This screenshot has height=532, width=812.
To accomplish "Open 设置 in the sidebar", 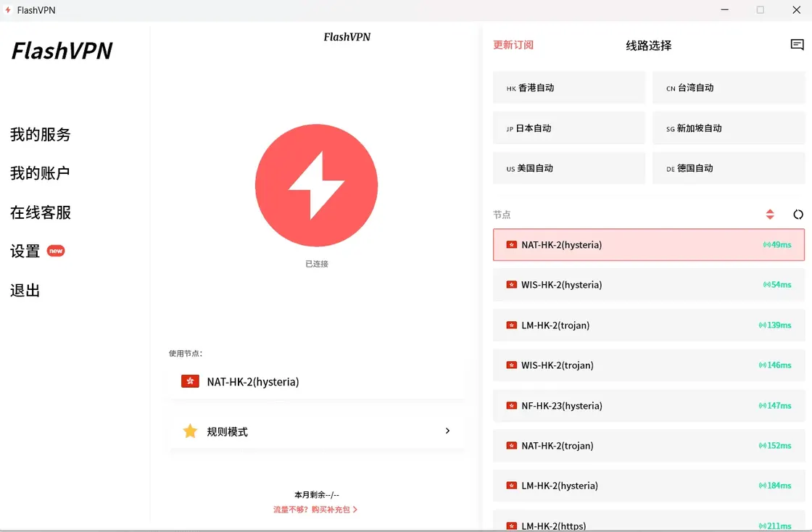I will (25, 251).
